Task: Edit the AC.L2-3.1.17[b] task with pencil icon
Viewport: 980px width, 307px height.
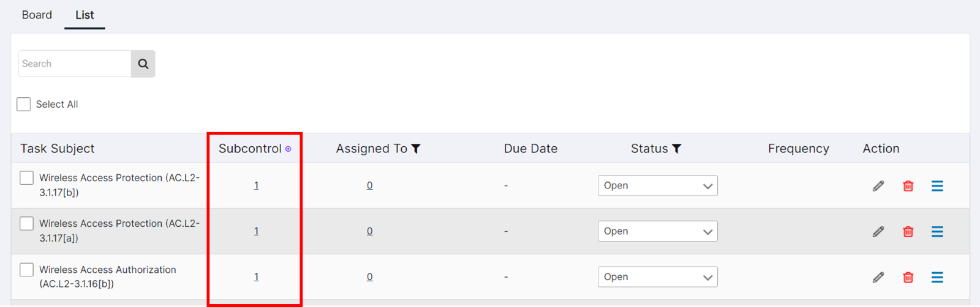Action: pyautogui.click(x=878, y=186)
